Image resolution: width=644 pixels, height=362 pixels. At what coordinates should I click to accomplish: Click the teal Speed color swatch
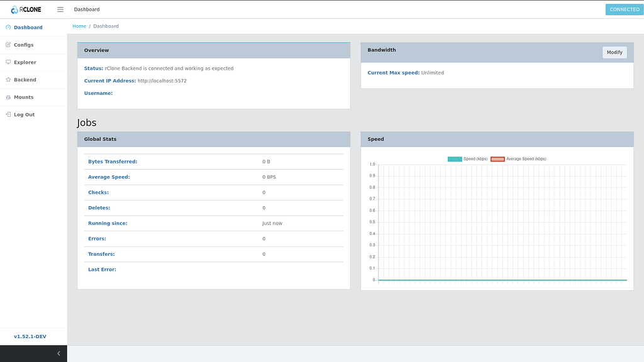tap(453, 159)
